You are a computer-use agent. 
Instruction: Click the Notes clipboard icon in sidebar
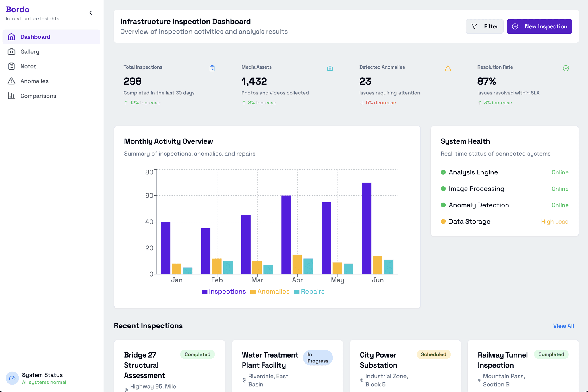pyautogui.click(x=11, y=66)
